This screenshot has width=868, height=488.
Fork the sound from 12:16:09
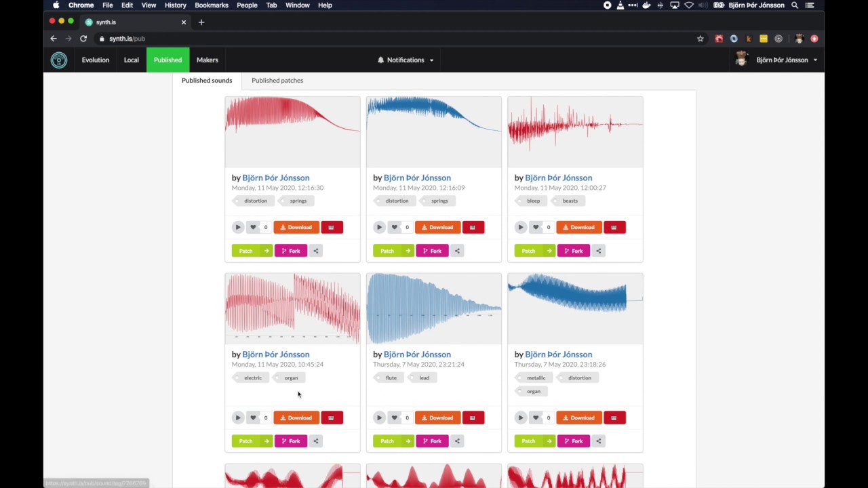[432, 251]
